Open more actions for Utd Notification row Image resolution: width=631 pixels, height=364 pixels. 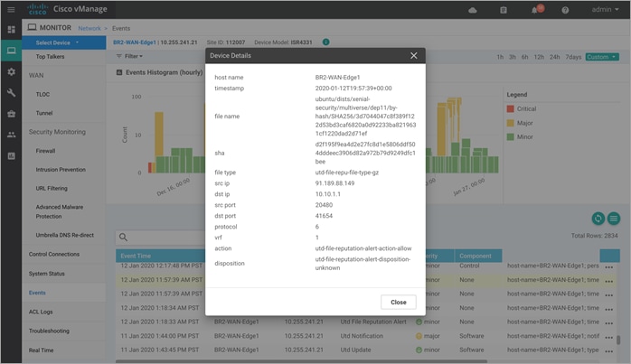(609, 337)
